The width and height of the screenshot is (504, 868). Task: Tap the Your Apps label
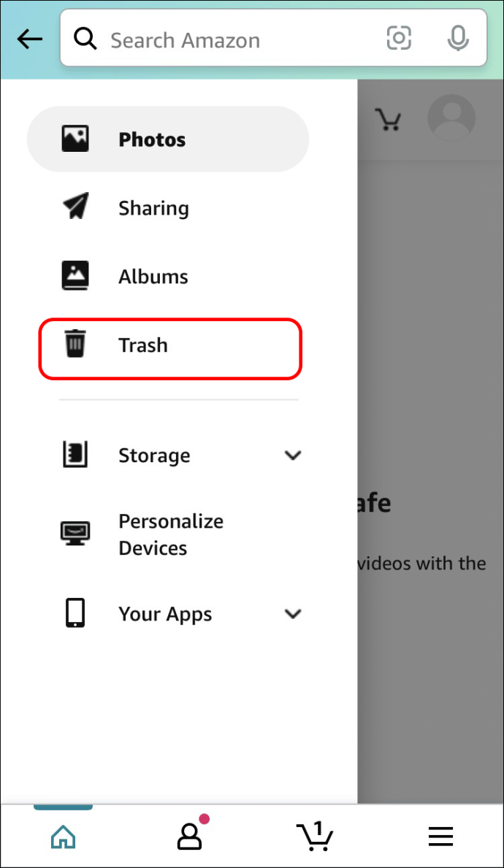coord(165,614)
